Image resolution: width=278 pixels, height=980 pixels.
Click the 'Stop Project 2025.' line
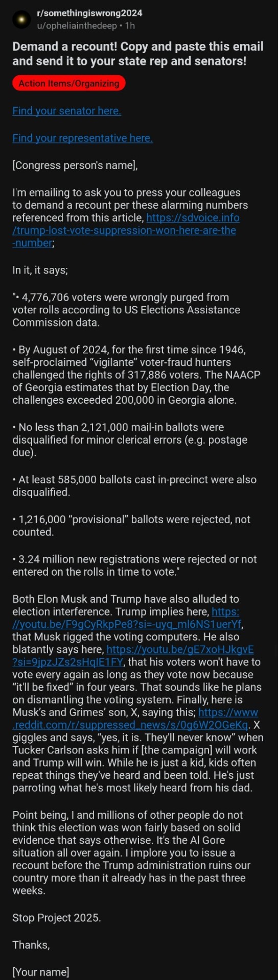click(57, 917)
